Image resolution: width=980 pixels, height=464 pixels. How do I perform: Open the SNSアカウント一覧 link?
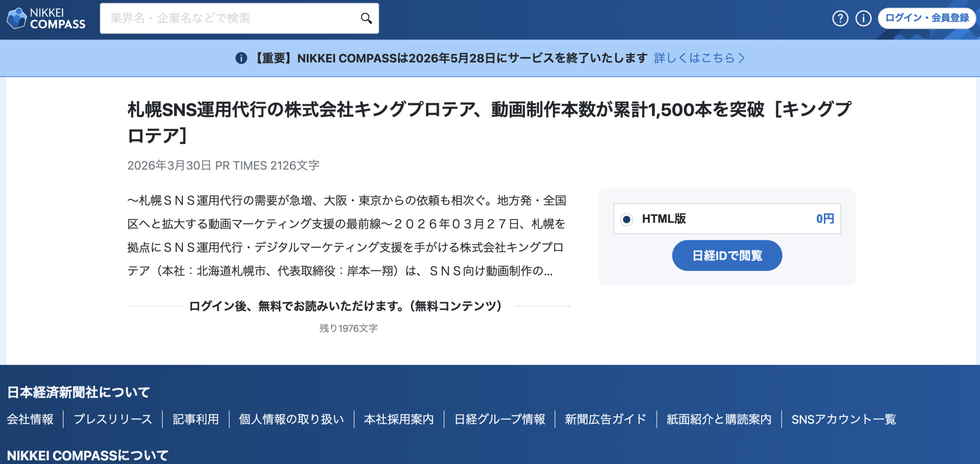coord(844,419)
